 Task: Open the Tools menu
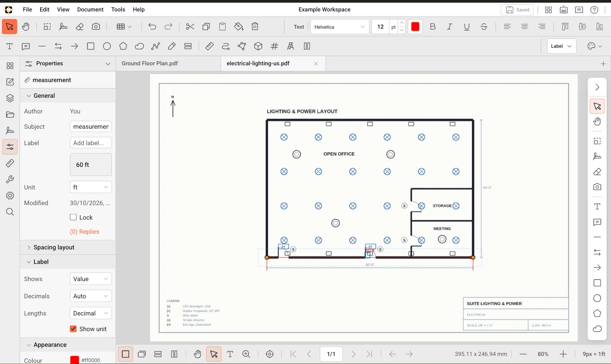[x=118, y=10]
